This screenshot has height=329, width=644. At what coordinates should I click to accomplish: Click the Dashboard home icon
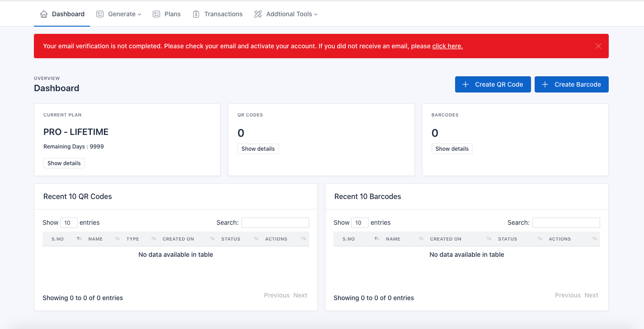click(x=44, y=14)
